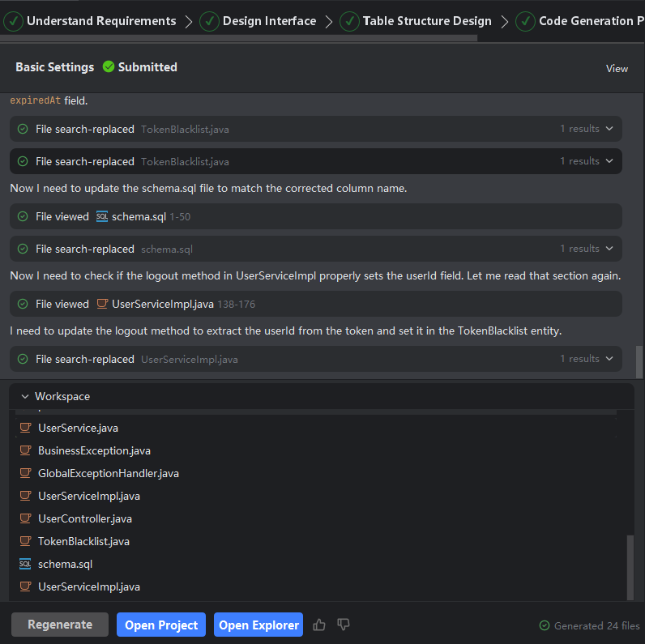Collapse the Workspace panel
The width and height of the screenshot is (645, 644).
click(x=24, y=396)
